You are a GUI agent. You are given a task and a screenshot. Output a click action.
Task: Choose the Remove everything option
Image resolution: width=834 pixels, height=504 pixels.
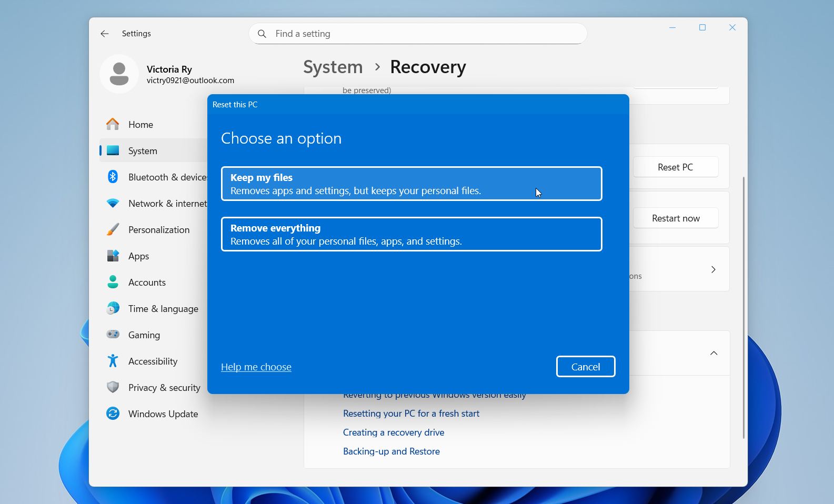(411, 234)
